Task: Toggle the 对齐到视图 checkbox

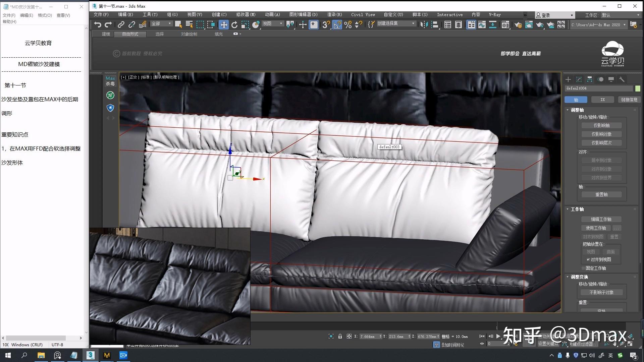Action: [588, 259]
